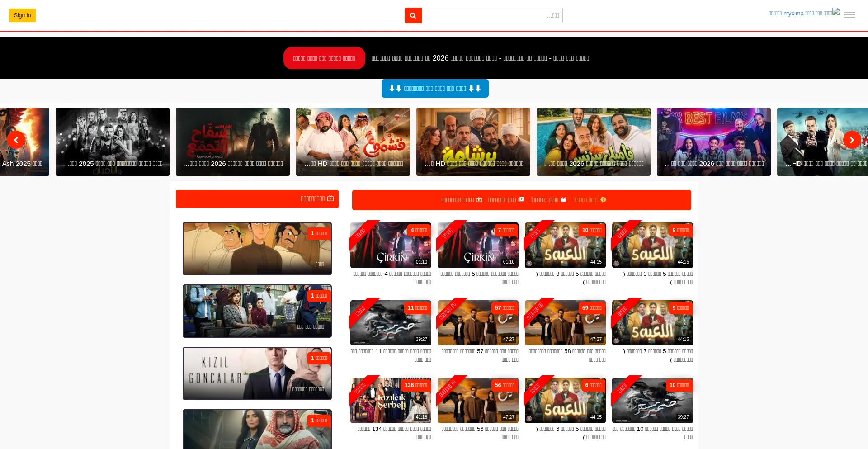Open the title text under the badge 57 video
This screenshot has width=868, height=449.
click(480, 355)
